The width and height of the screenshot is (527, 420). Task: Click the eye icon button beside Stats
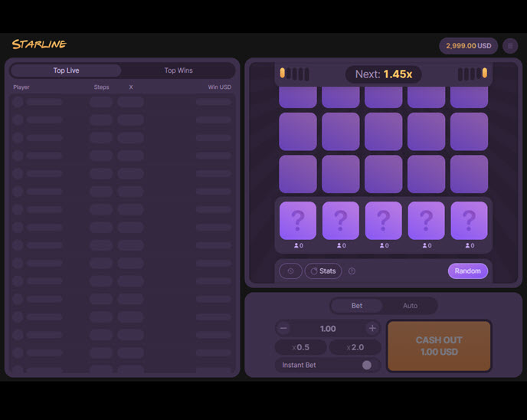(290, 271)
